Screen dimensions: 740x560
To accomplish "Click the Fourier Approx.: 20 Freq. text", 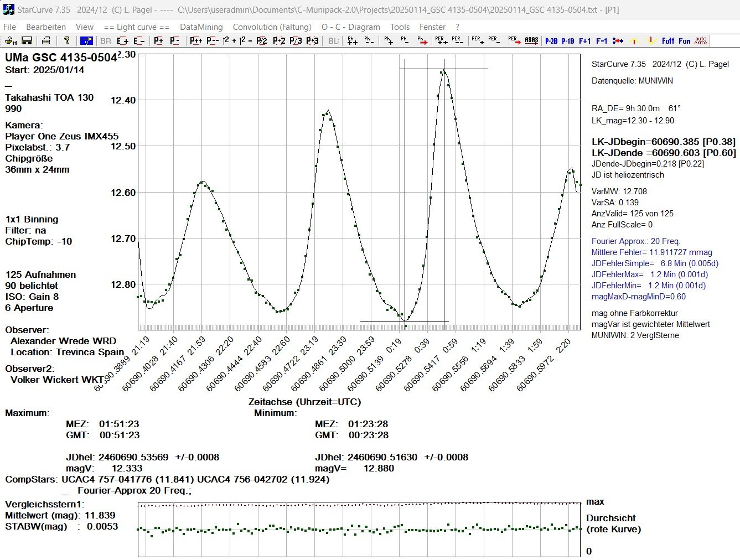I will pos(636,241).
